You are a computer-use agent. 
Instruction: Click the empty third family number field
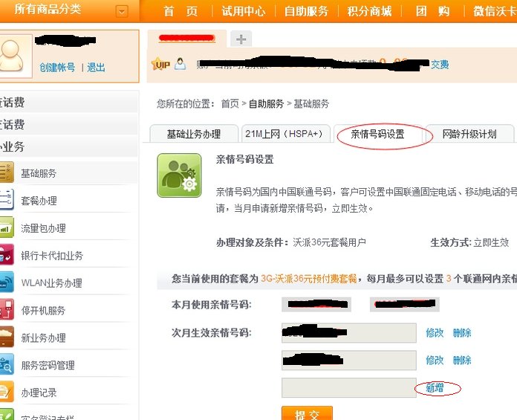pyautogui.click(x=349, y=388)
